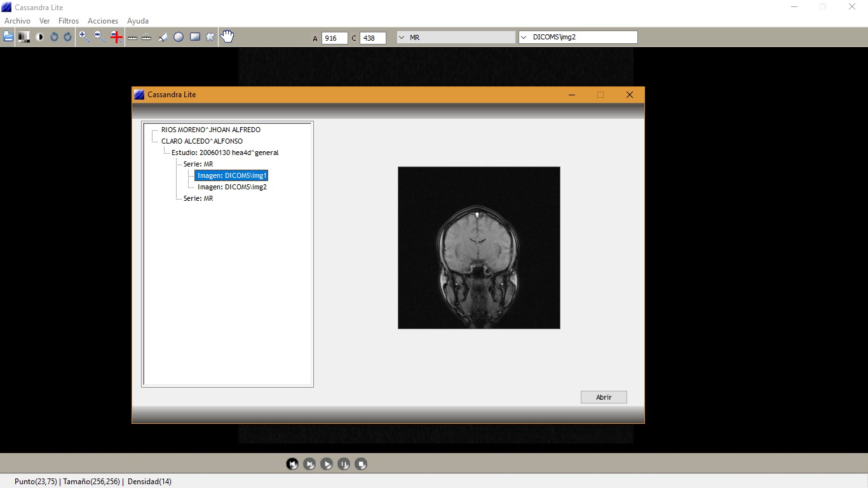Viewport: 868px width, 488px height.
Task: Choose the ellipse region tool
Action: tap(179, 37)
